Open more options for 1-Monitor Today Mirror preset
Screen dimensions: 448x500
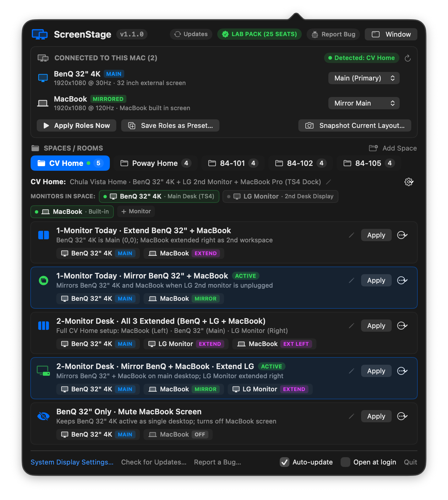(x=402, y=280)
